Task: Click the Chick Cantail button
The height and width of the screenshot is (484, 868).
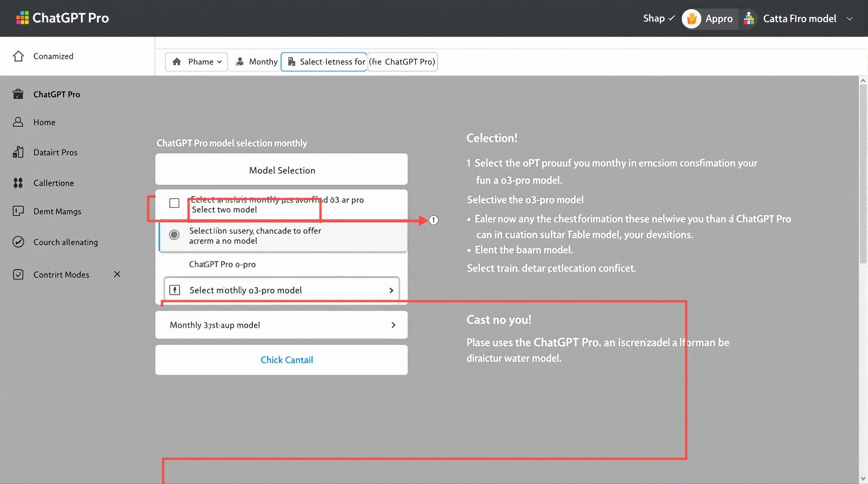Action: click(281, 360)
